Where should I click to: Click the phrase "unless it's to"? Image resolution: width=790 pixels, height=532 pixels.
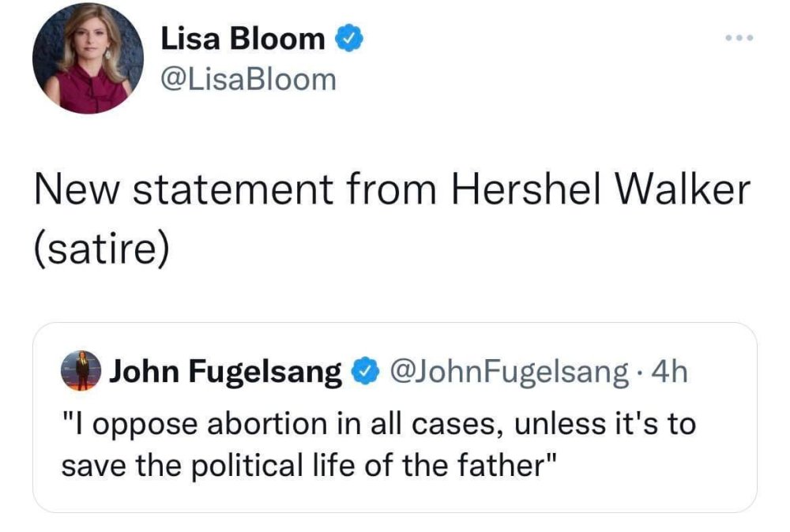(x=604, y=423)
